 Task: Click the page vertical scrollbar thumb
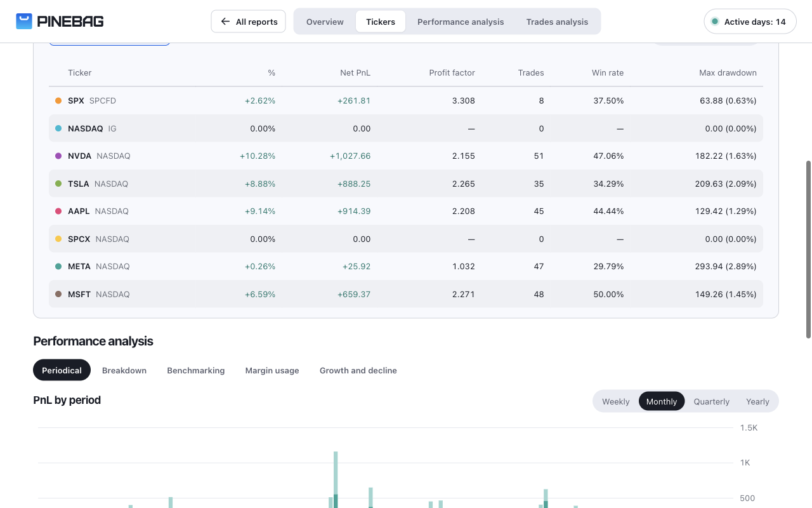coord(808,249)
